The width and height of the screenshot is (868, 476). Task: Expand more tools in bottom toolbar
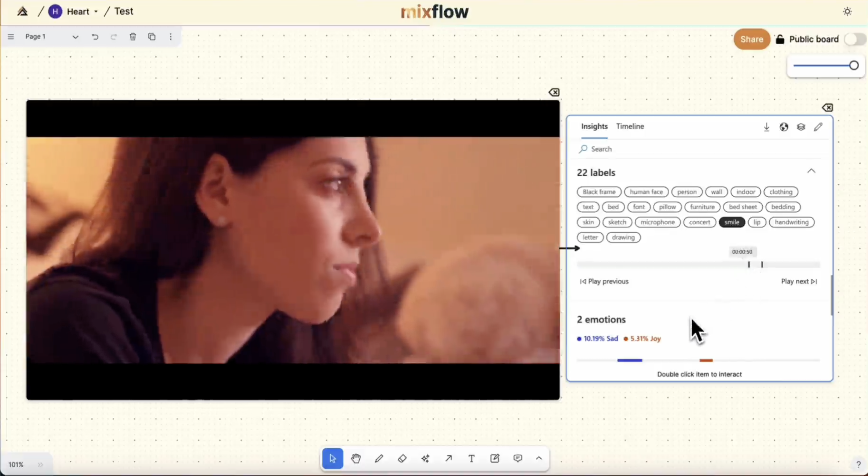[539, 458]
